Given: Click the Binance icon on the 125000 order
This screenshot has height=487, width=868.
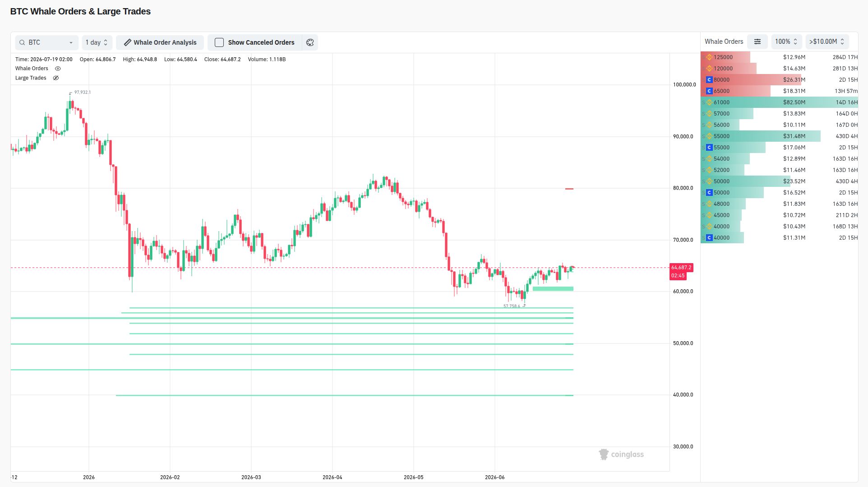Looking at the screenshot, I should click(x=709, y=57).
